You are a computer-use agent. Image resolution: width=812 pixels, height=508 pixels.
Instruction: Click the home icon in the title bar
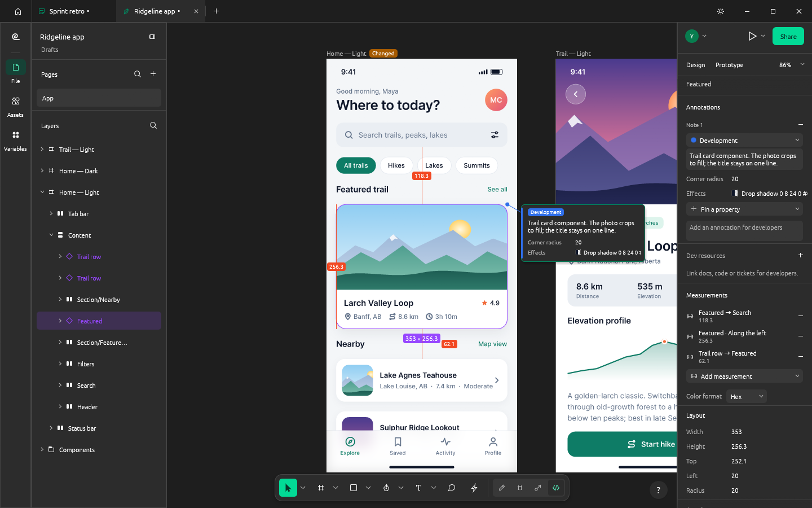[x=18, y=11]
